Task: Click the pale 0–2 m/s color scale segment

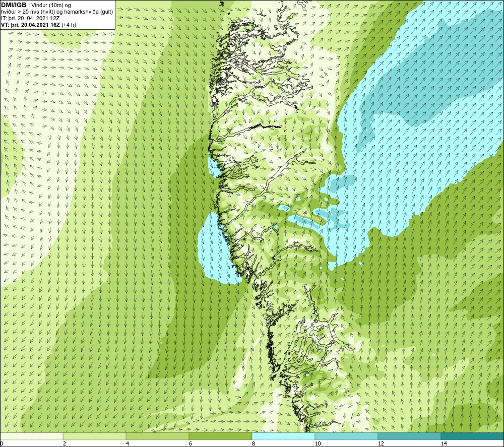Action: tap(31, 436)
